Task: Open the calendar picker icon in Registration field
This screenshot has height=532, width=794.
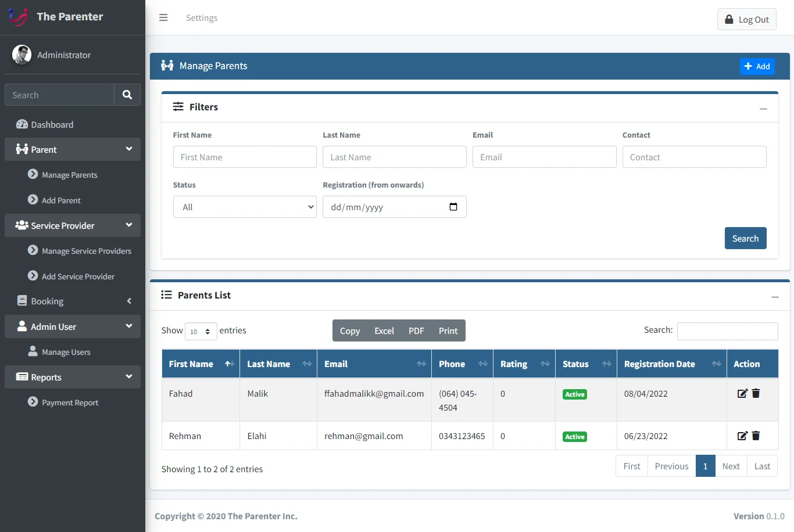Action: (453, 207)
